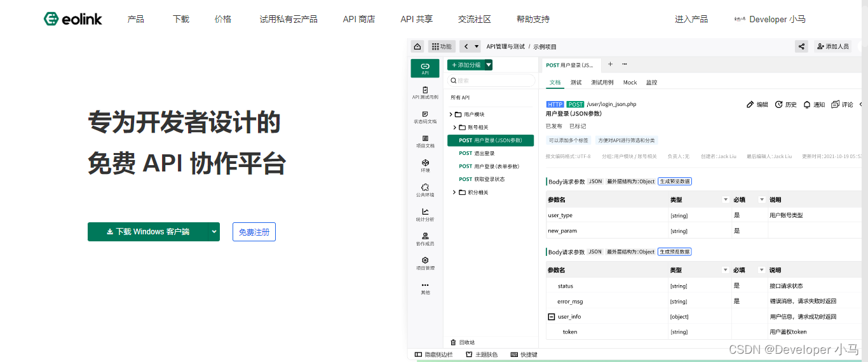Click the eolink logo
868x362 pixels.
click(72, 19)
